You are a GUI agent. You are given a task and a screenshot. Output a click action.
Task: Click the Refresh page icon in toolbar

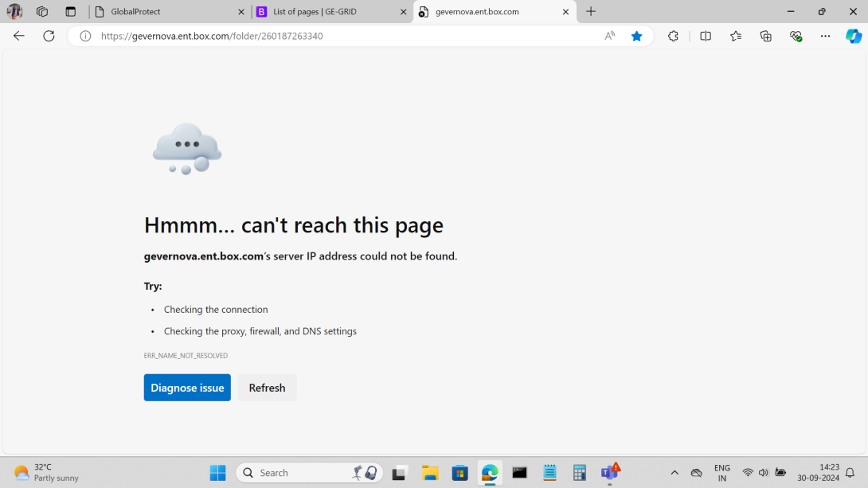(49, 36)
